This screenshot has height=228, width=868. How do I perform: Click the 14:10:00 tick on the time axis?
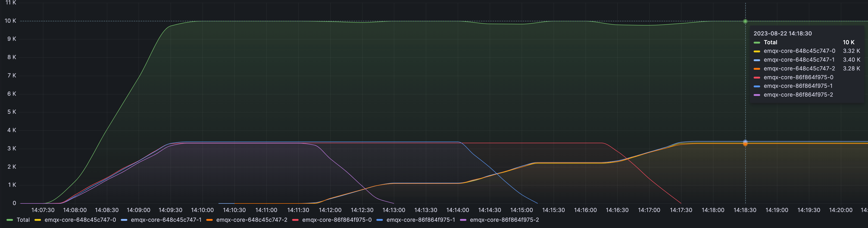coord(202,210)
